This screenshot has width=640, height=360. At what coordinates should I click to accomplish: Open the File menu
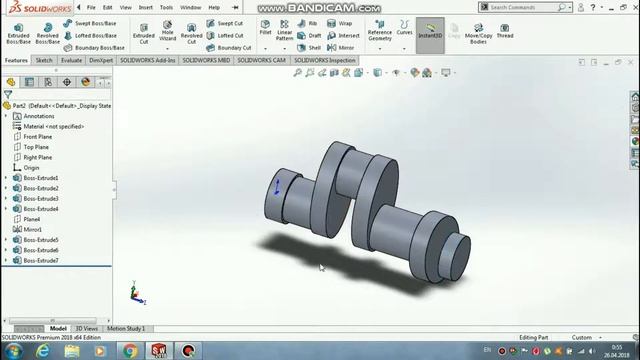click(91, 7)
